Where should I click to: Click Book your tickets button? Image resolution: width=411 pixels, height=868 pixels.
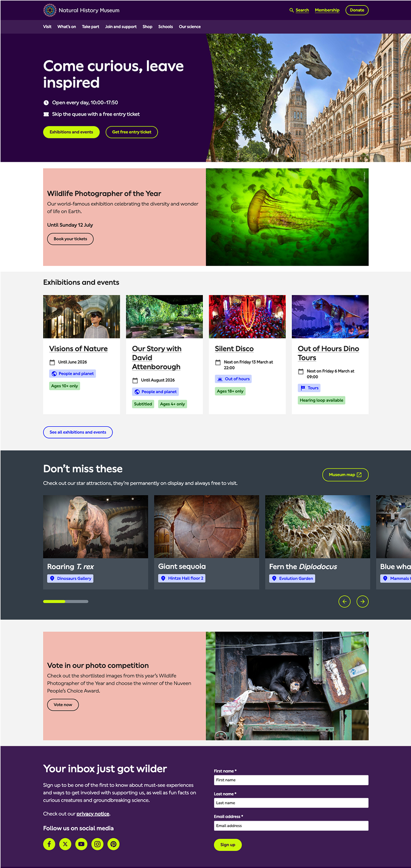[x=70, y=239]
